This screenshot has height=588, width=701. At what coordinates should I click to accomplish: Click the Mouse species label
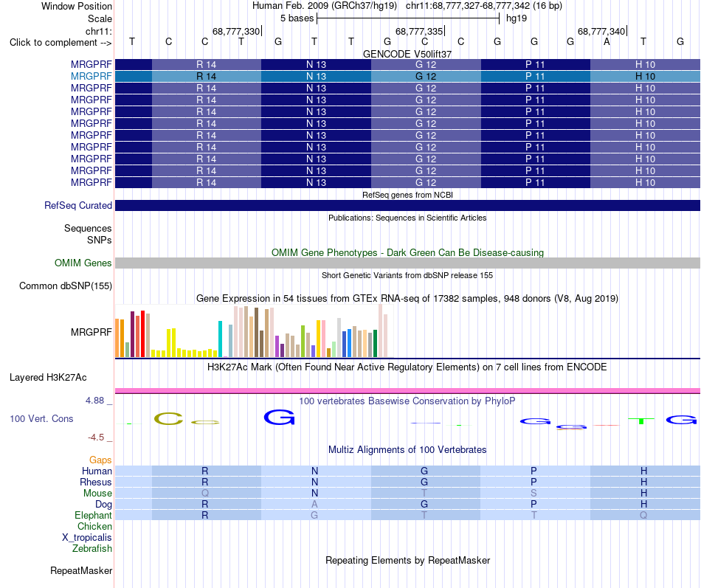pyautogui.click(x=97, y=494)
